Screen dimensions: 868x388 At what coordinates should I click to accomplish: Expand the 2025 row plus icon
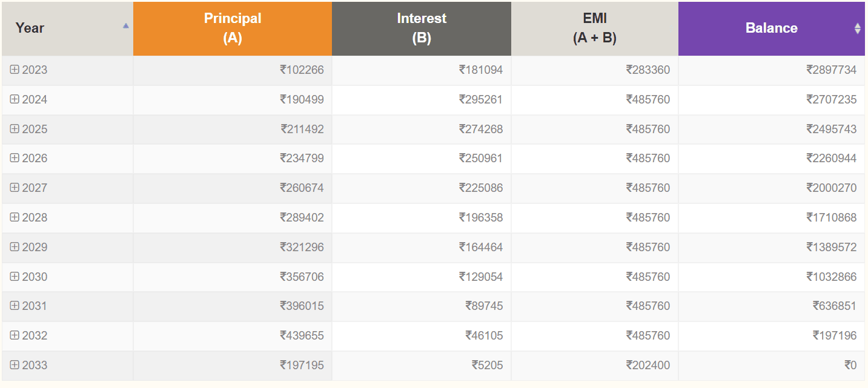coord(15,129)
